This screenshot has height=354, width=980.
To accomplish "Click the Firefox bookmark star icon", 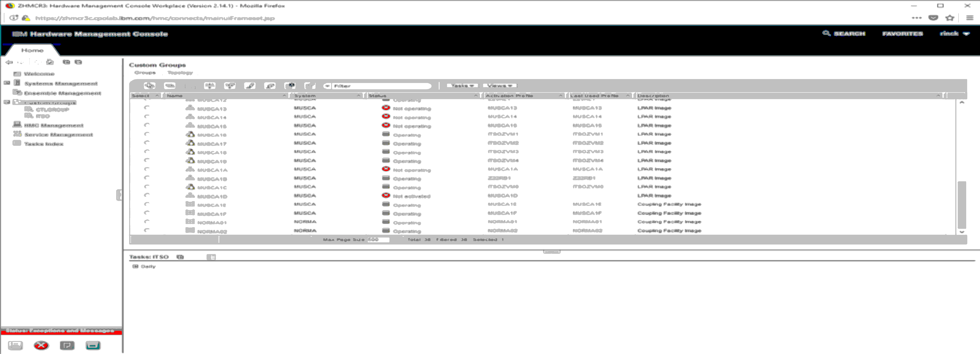I will coord(950,18).
